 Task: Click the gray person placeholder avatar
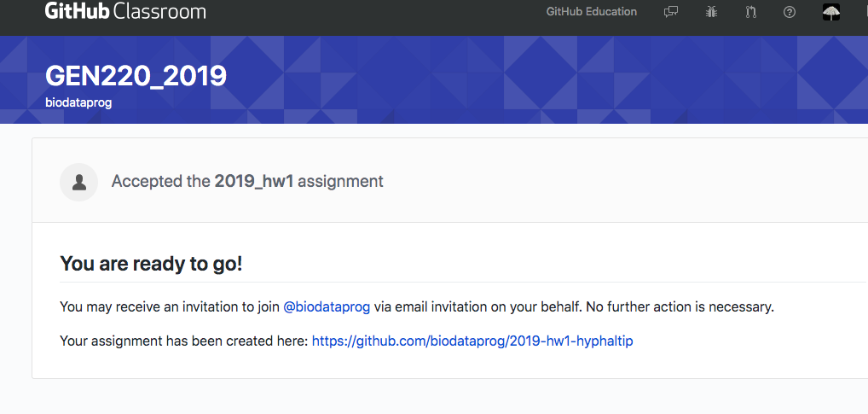[x=78, y=182]
